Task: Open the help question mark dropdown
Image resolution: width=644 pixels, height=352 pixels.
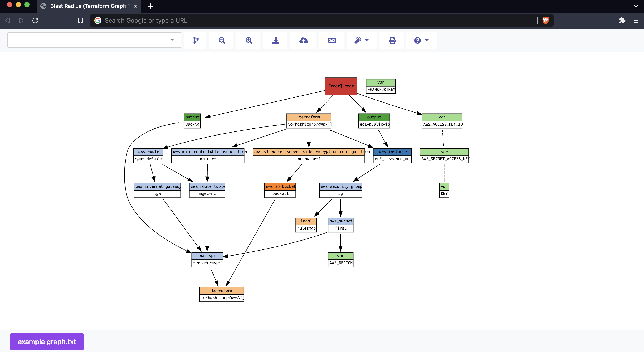Action: (421, 40)
